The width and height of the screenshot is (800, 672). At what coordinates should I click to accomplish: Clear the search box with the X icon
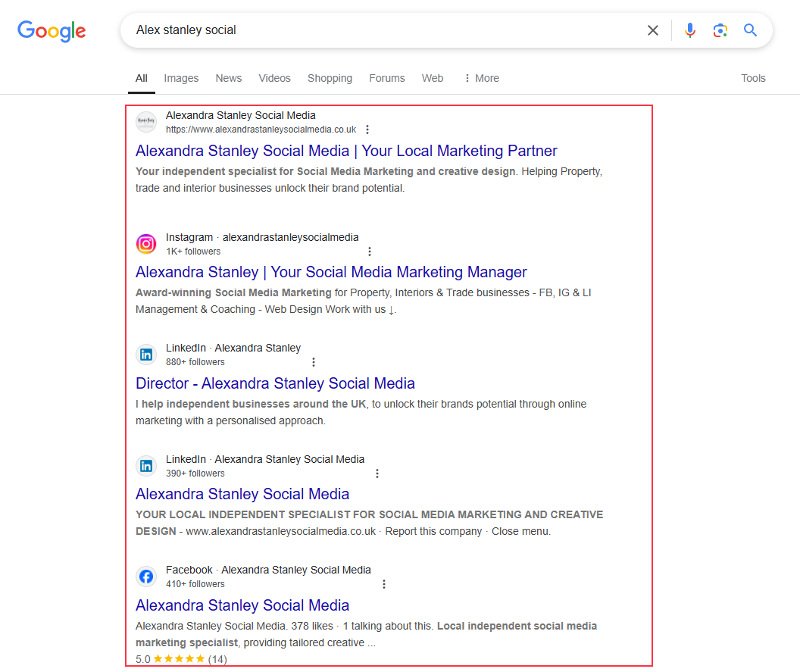tap(652, 30)
